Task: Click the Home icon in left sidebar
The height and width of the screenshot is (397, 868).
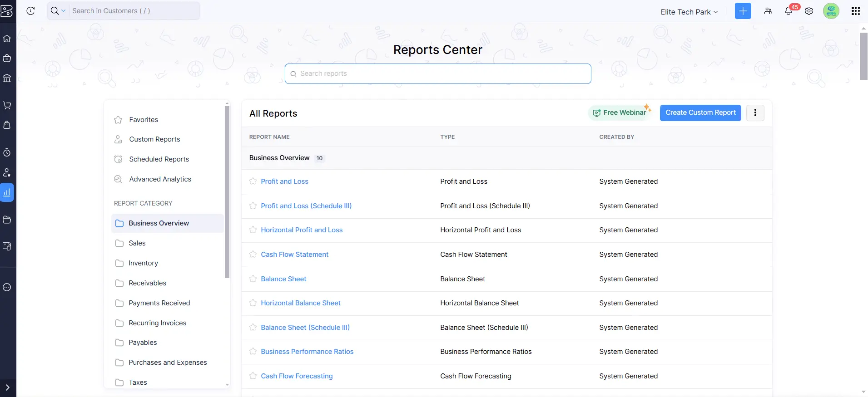Action: [7, 39]
